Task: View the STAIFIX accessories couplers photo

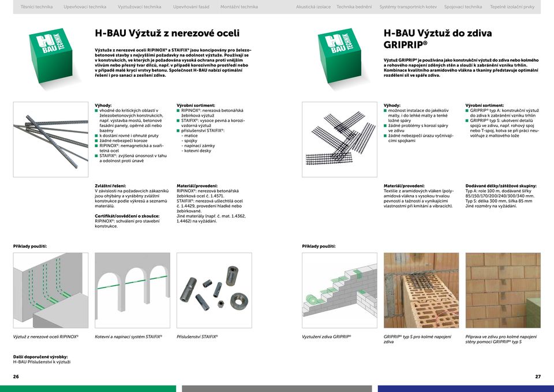Action: pyautogui.click(x=215, y=290)
